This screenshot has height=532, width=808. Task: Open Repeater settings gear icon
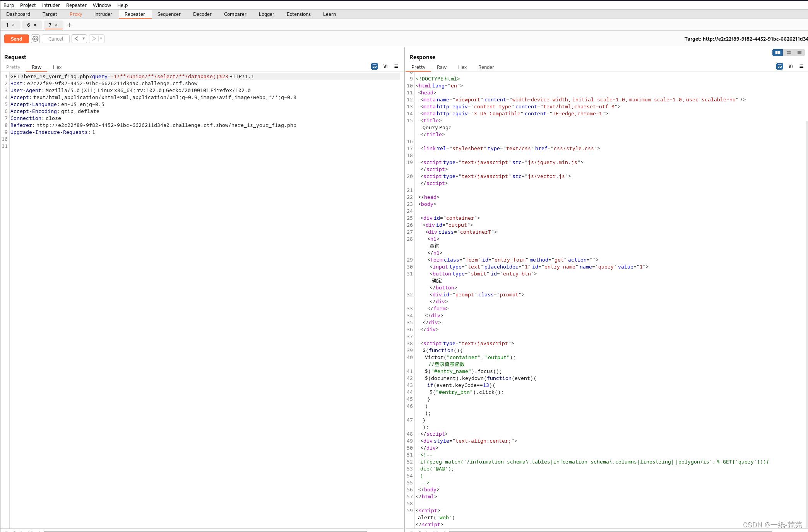35,39
